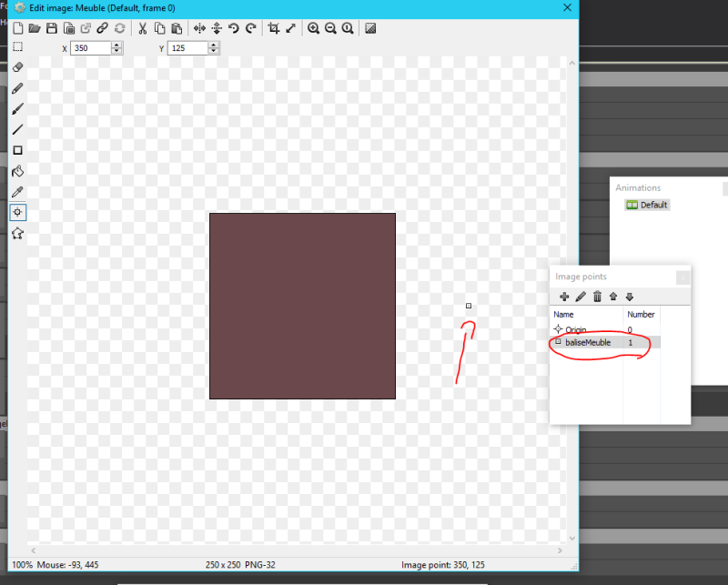The width and height of the screenshot is (728, 585).
Task: Click the horizontal scrollbar left arrow
Action: [34, 550]
